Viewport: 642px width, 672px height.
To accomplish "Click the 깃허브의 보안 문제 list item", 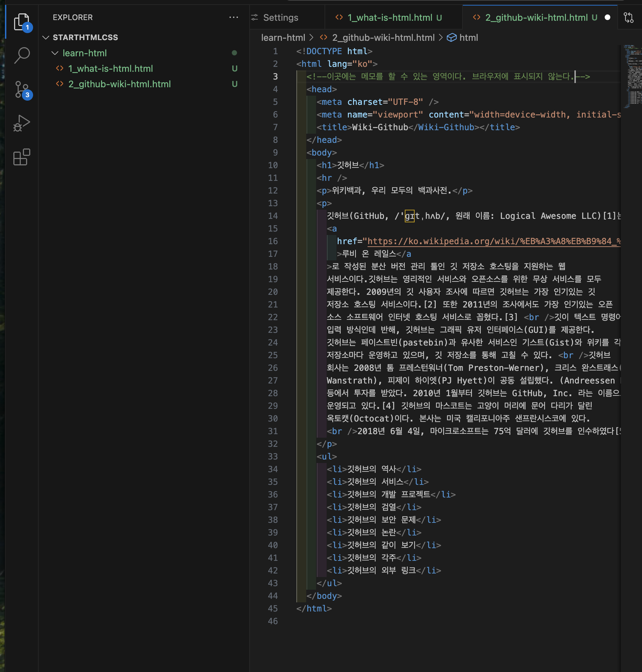I will click(384, 520).
